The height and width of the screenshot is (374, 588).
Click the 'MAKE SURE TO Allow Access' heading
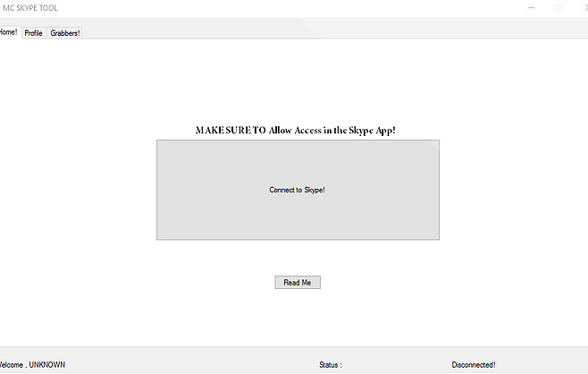pos(296,131)
